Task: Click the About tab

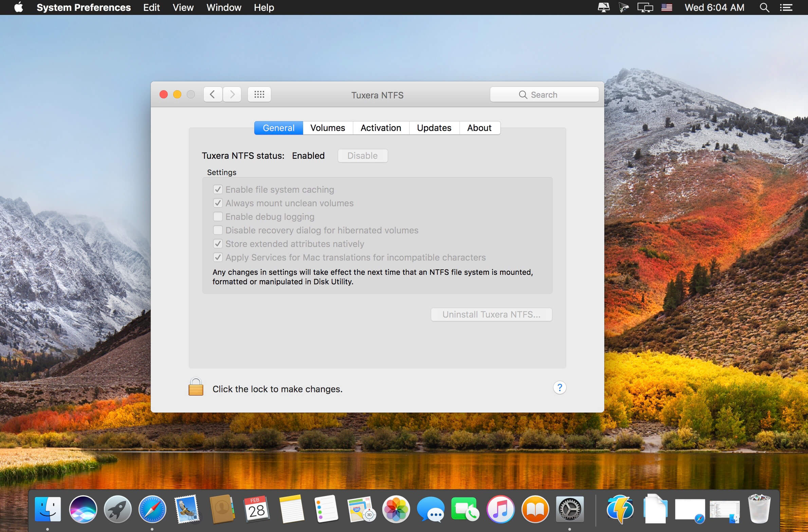Action: click(x=479, y=128)
